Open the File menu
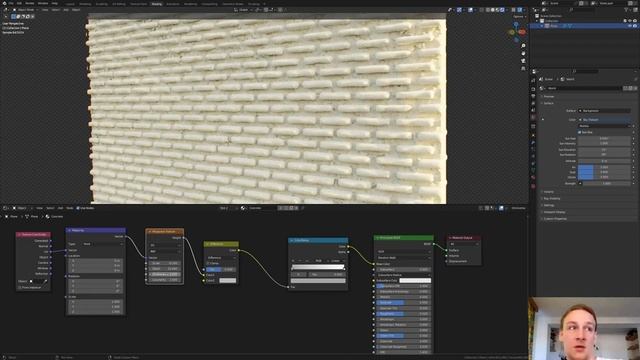This screenshot has height=360, width=640. (x=11, y=3)
